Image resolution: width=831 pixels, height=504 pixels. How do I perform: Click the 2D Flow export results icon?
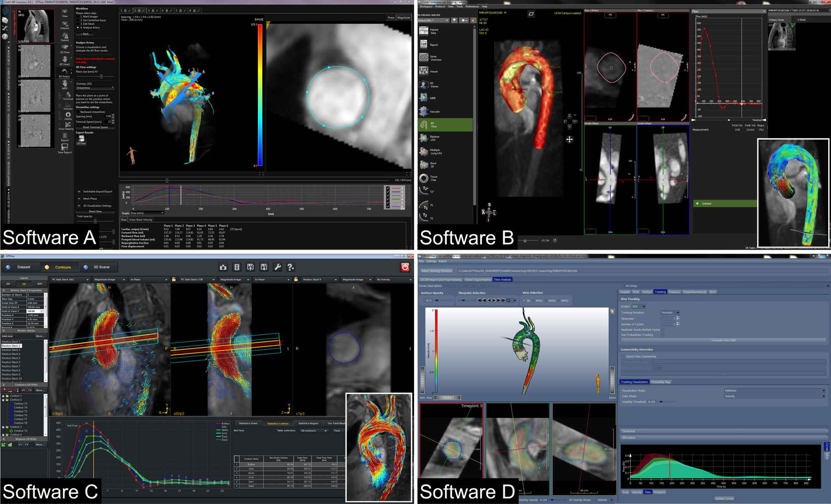81,140
